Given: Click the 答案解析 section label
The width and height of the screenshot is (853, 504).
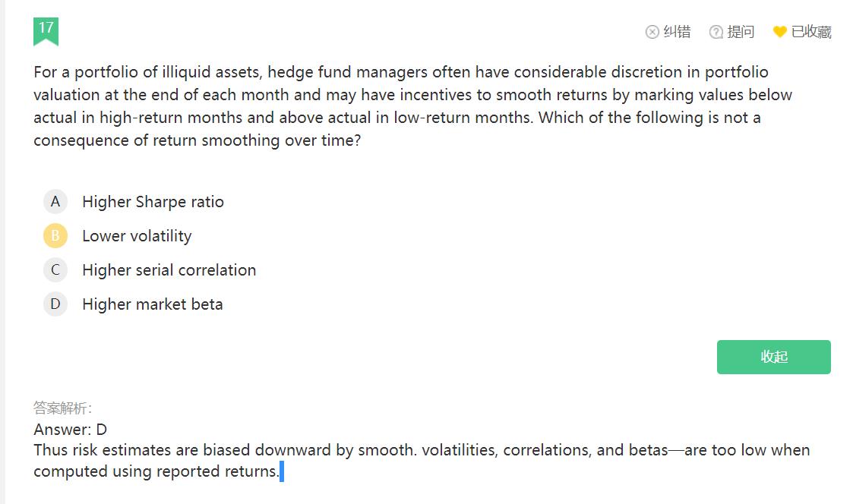Looking at the screenshot, I should (x=62, y=408).
